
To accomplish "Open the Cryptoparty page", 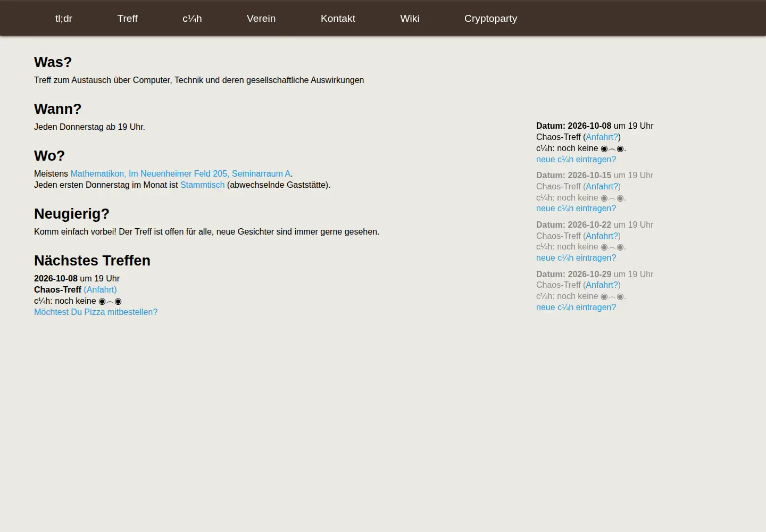I will point(490,19).
